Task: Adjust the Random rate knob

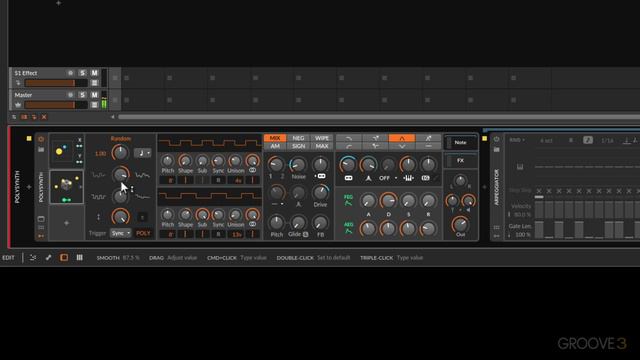Action: coord(120,153)
